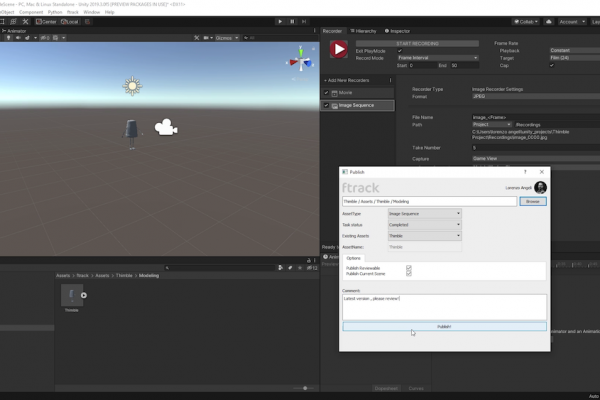Screen dimensions: 600x400
Task: Open scene tools wrench icon
Action: 197,38
